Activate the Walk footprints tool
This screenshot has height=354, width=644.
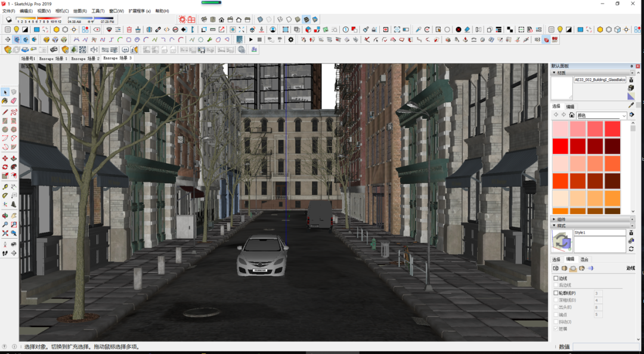pyautogui.click(x=5, y=253)
